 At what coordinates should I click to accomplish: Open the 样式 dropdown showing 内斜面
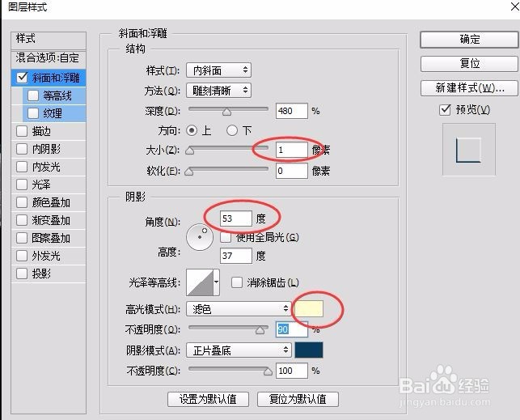click(x=218, y=70)
